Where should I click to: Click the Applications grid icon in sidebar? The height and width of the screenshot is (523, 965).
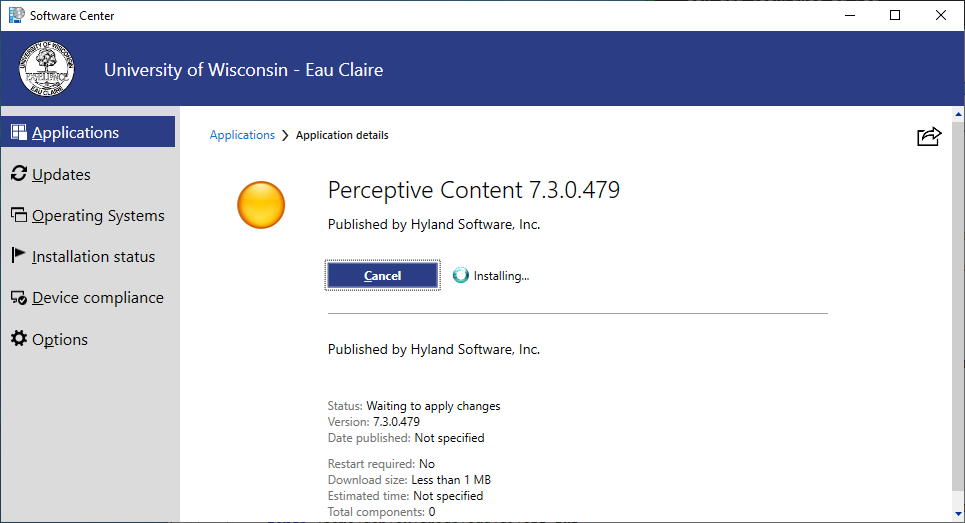pos(19,132)
